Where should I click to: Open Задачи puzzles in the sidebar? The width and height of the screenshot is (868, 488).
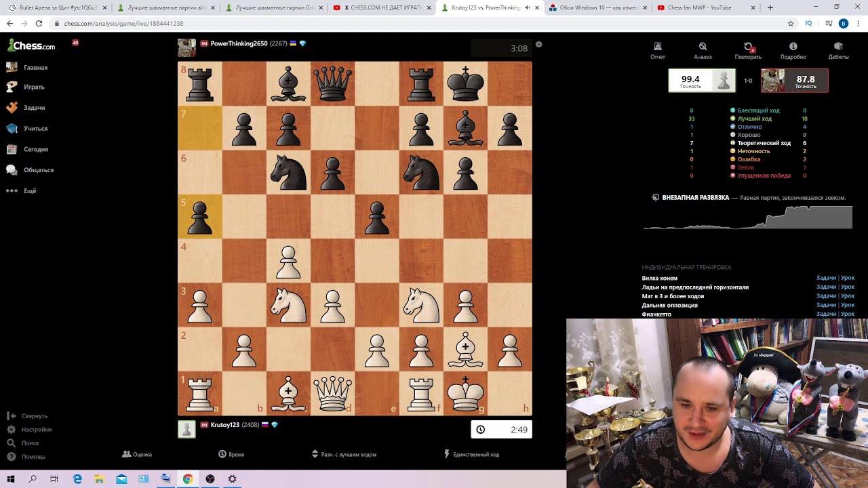click(x=26, y=107)
